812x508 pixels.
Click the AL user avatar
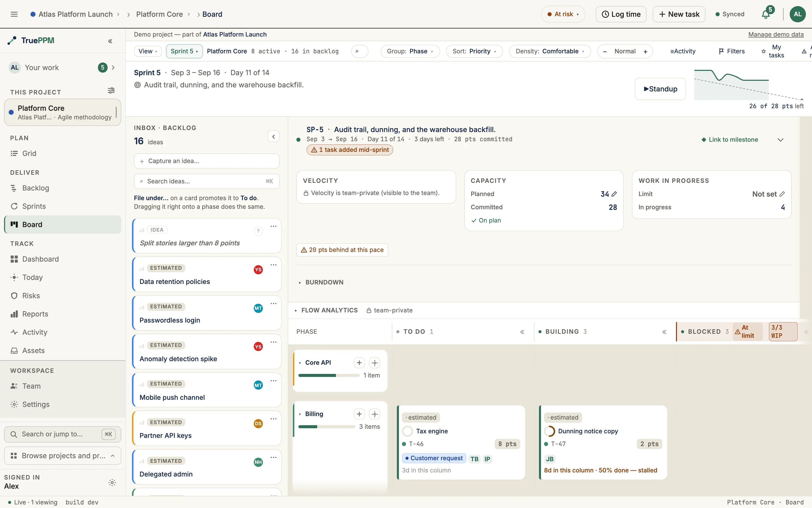point(797,14)
